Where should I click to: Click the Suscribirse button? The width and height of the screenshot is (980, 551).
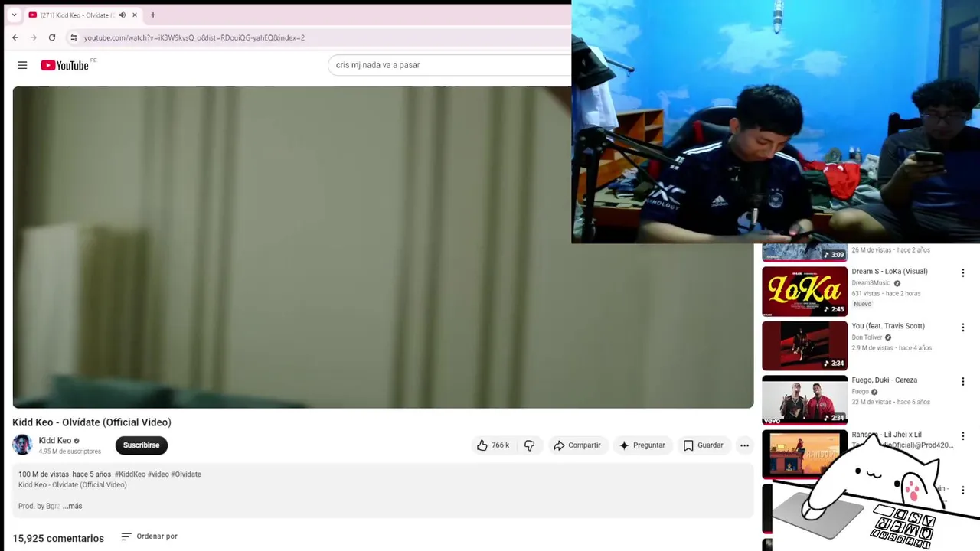(x=141, y=445)
